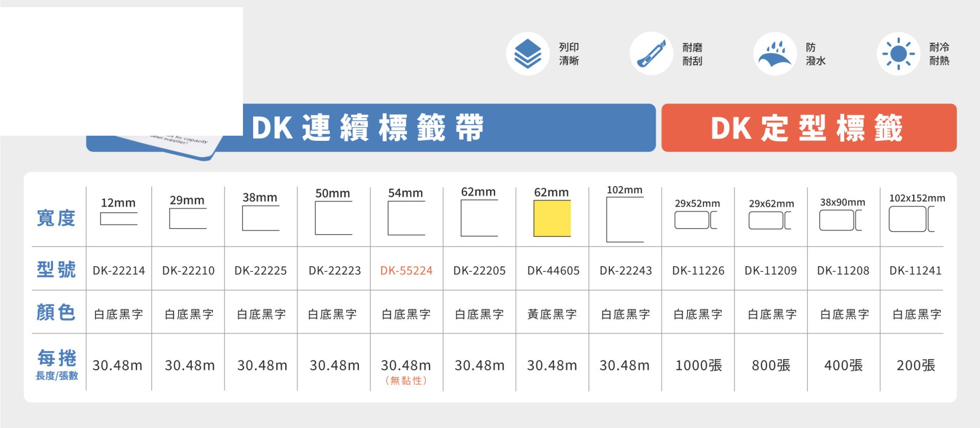
Task: Select the 50mm label shape outline
Action: point(334,218)
